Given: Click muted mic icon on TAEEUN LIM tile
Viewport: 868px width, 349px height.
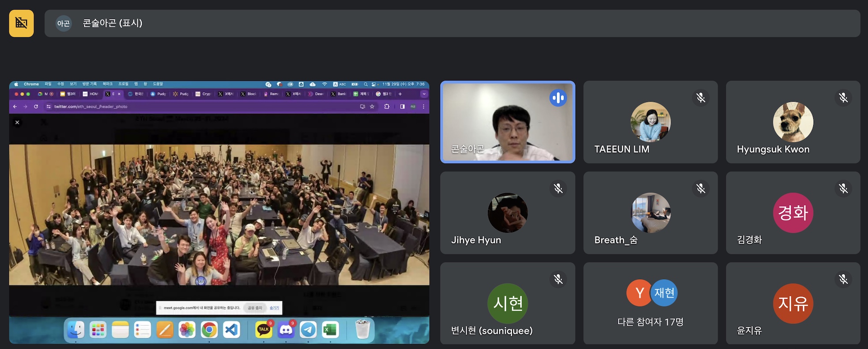Looking at the screenshot, I should pyautogui.click(x=701, y=98).
